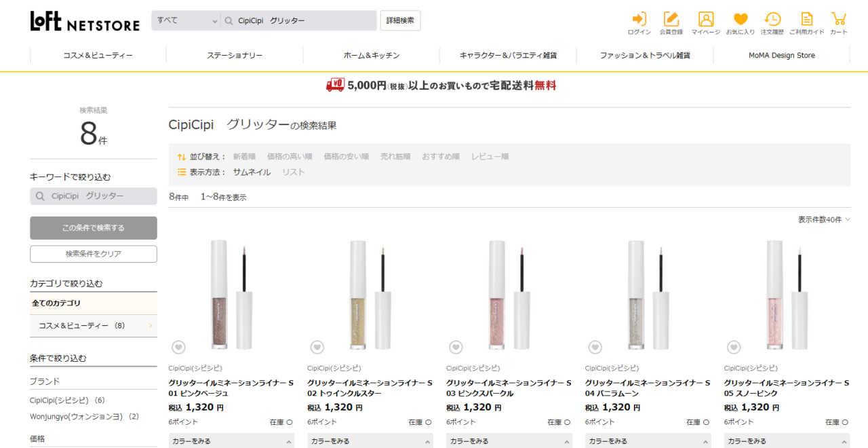Expand the 表示件数40件 dropdown
868x448 pixels.
[823, 220]
